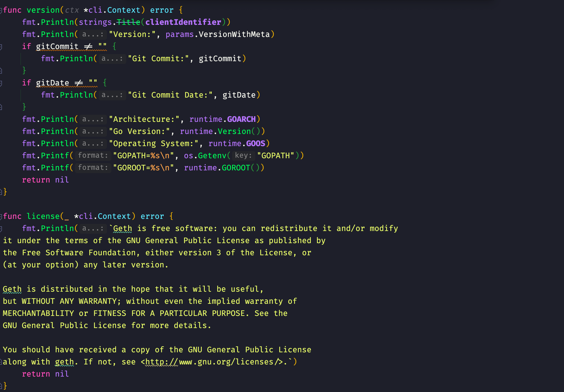This screenshot has height=392, width=564.
Task: Click Geth in "Geth is distributed"
Action: tap(12, 289)
